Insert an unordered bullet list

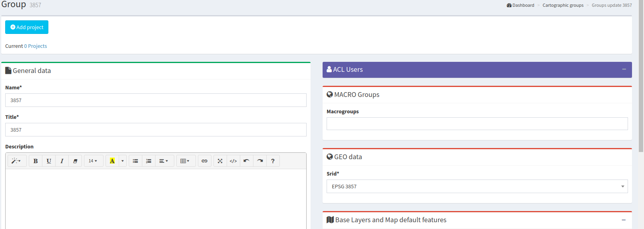pyautogui.click(x=136, y=161)
